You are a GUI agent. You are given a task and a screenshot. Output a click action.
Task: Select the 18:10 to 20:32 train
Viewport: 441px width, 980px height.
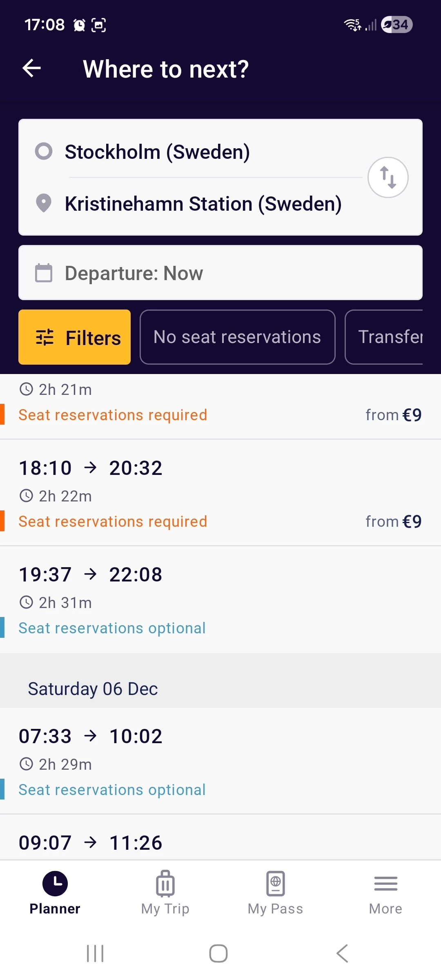point(220,493)
